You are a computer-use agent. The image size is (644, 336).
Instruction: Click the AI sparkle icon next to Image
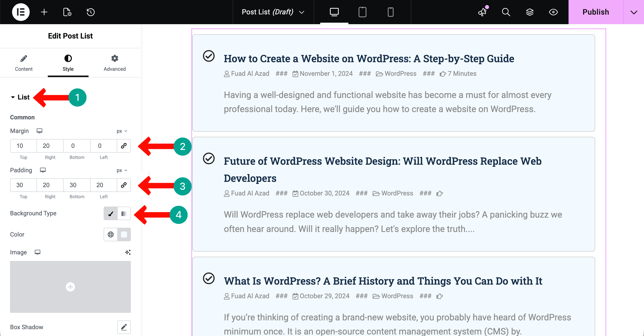128,252
